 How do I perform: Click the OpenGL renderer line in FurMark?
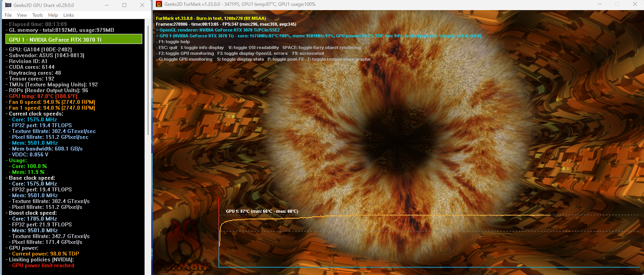pos(218,30)
